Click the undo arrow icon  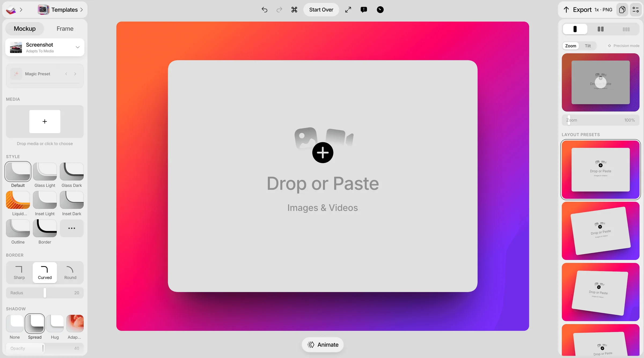pyautogui.click(x=264, y=10)
